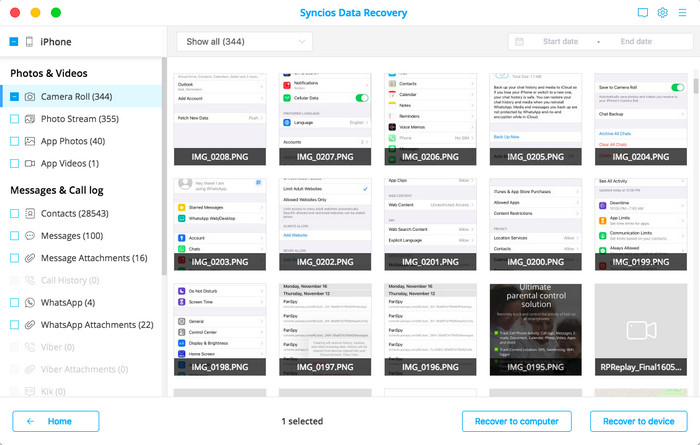Uncheck the Camera Roll checkbox

tap(14, 96)
